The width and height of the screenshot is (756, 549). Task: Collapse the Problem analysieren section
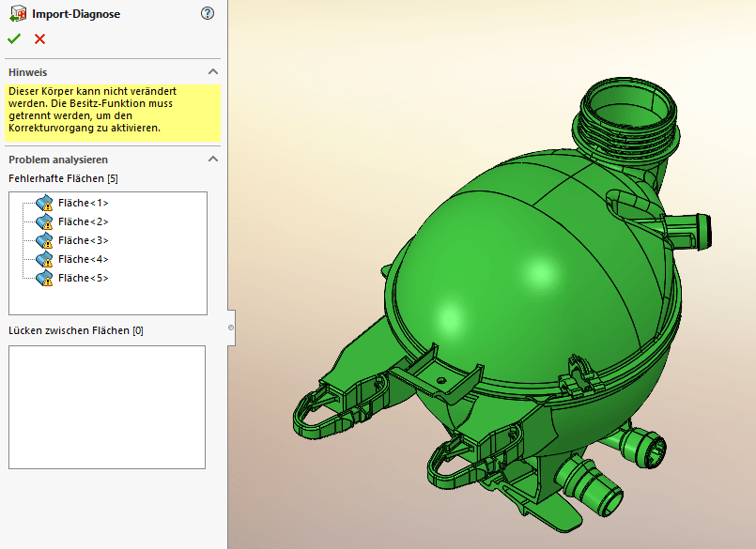pos(213,160)
